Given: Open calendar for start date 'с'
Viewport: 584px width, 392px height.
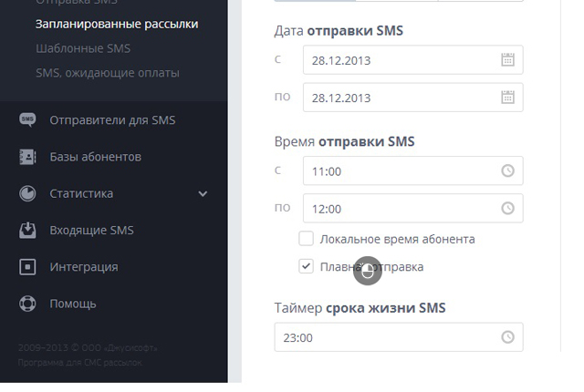Looking at the screenshot, I should click(507, 60).
